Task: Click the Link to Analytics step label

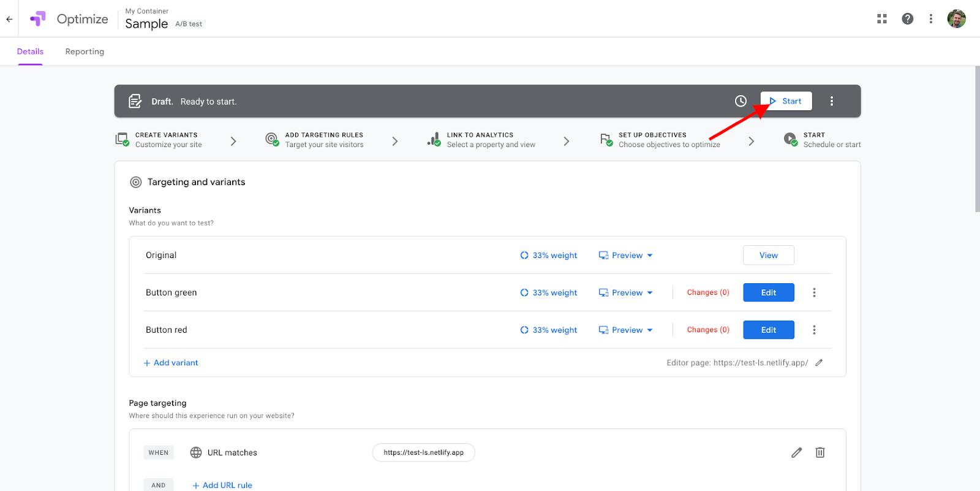Action: [x=480, y=135]
